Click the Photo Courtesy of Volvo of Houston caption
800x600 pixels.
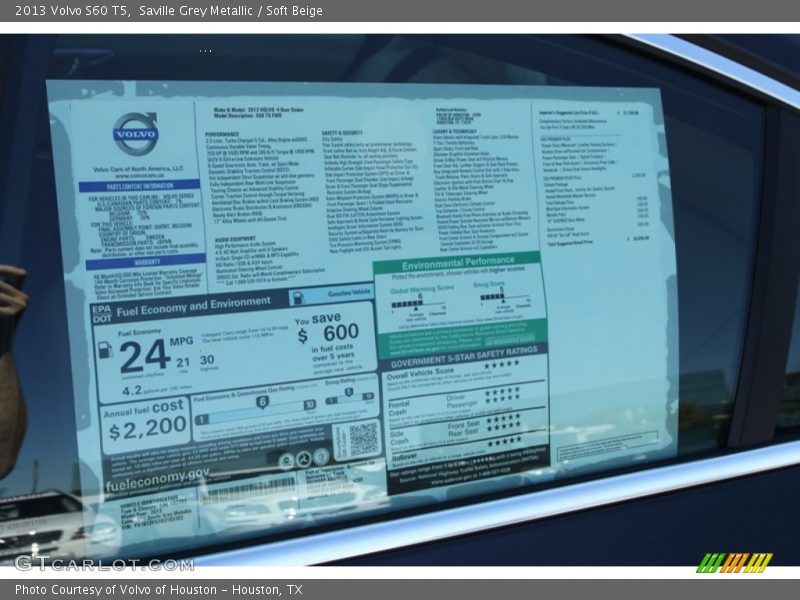(x=159, y=590)
